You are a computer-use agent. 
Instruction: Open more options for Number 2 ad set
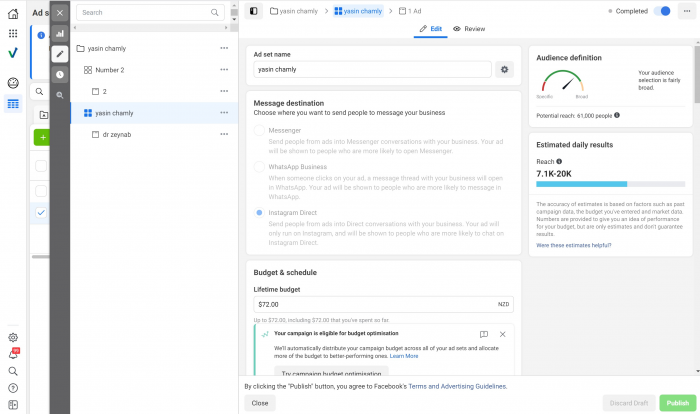point(224,70)
